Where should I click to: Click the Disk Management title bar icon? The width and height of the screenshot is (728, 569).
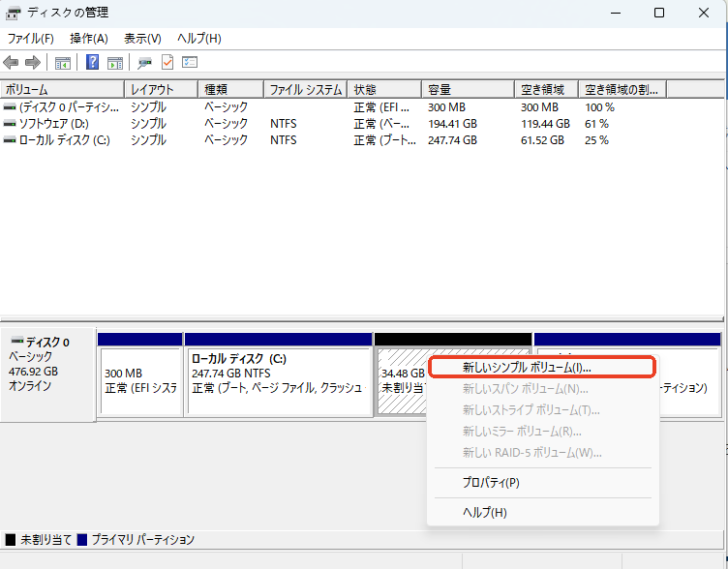click(x=13, y=13)
